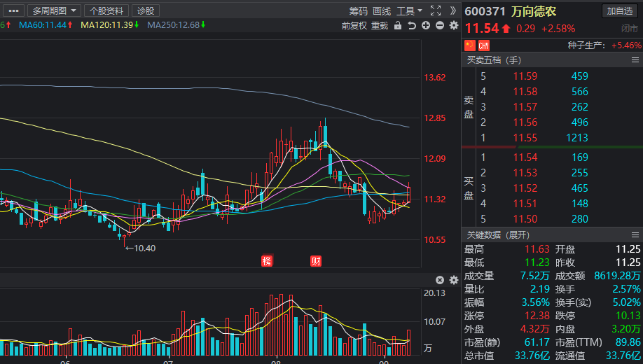Viewport: 643px width, 364px height.
Task: Click the undo arrow icon above chart
Action: coord(412,26)
